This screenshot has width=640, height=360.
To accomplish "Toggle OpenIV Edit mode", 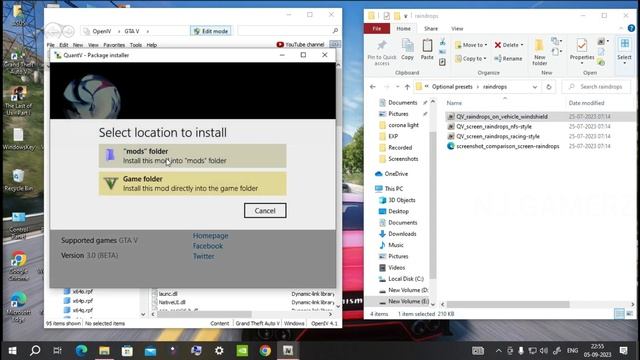I will [x=211, y=31].
